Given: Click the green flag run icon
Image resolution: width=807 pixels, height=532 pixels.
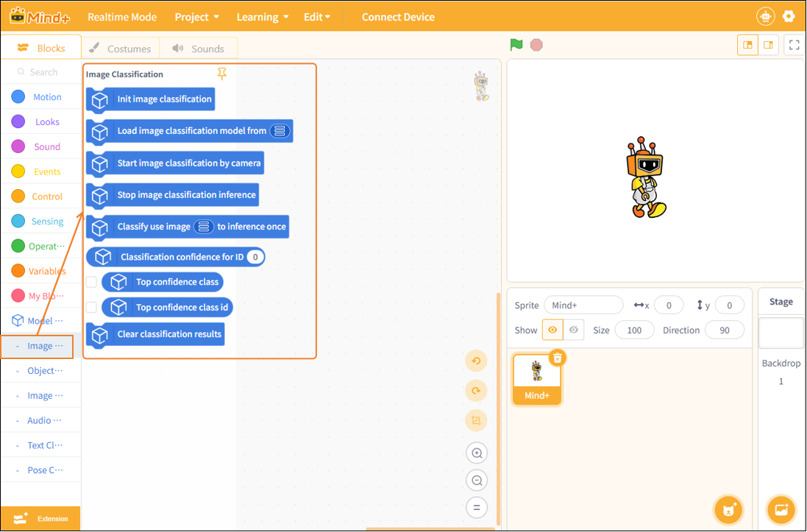Looking at the screenshot, I should (516, 45).
